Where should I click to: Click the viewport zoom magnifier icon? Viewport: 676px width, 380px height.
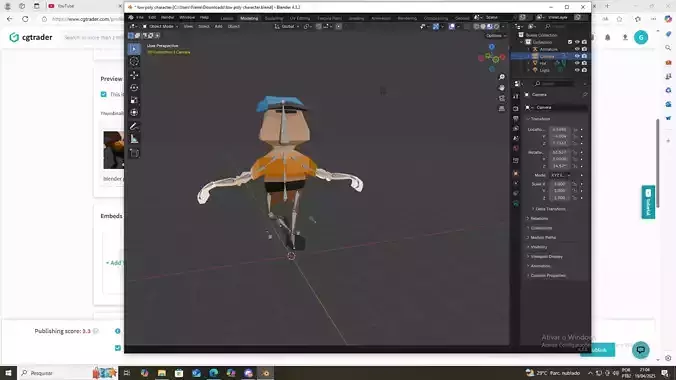501,77
